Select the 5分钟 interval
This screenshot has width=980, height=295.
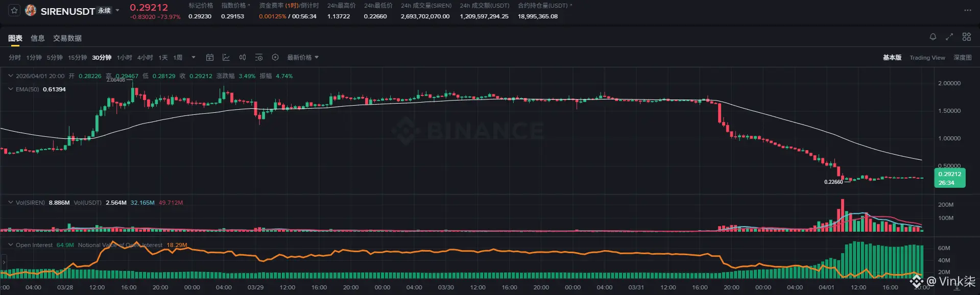click(x=55, y=58)
